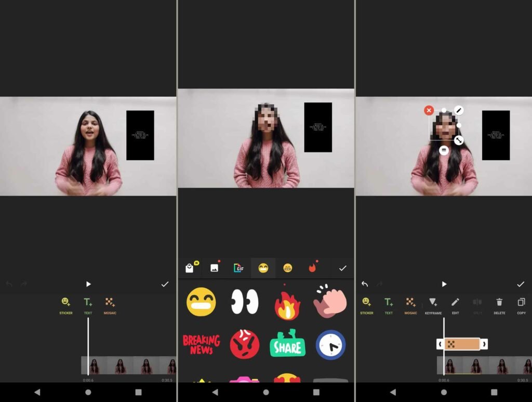Switch to the teeth-grimacing emoji tab
Screen dimensions: 532x402
(x=288, y=268)
